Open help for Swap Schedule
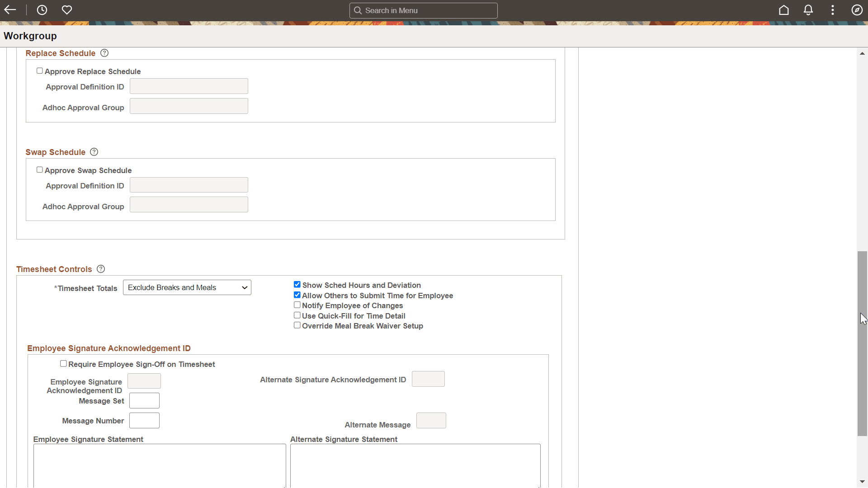The height and width of the screenshot is (488, 868). (94, 152)
